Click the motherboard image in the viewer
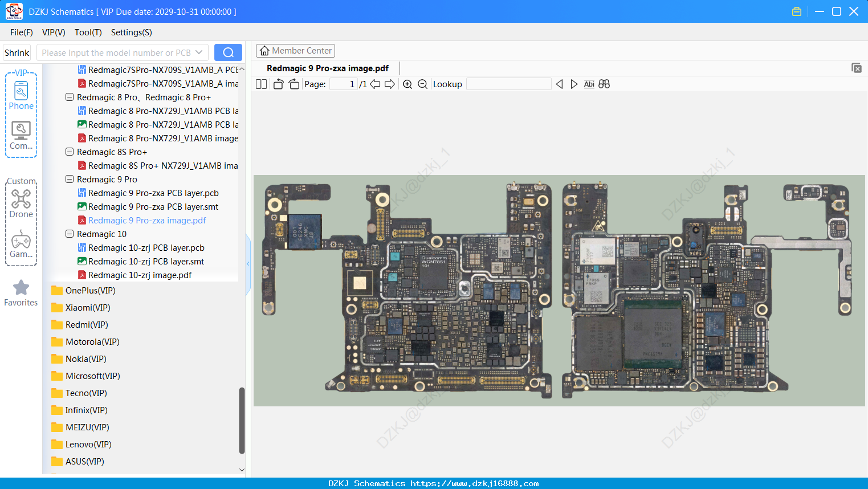The height and width of the screenshot is (489, 868). (x=559, y=291)
